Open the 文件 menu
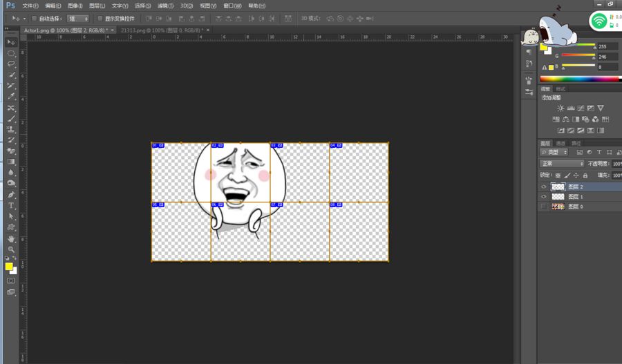622x364 pixels. [x=30, y=6]
